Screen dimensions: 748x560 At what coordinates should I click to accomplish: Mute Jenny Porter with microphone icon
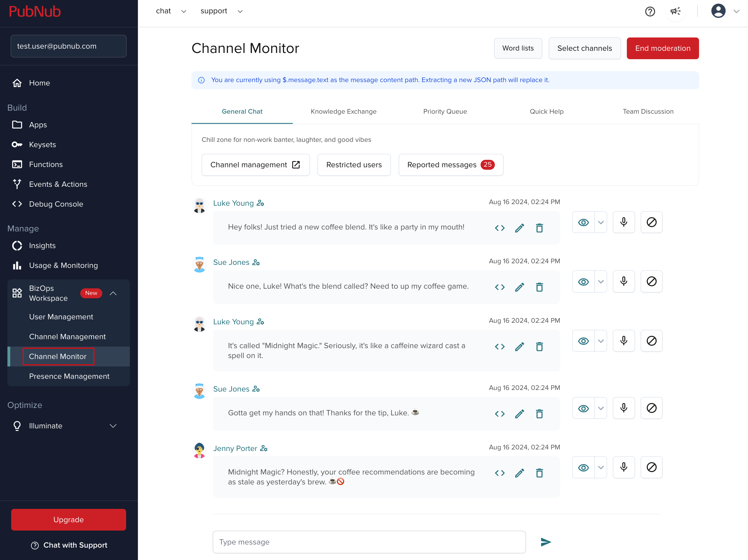[623, 467]
